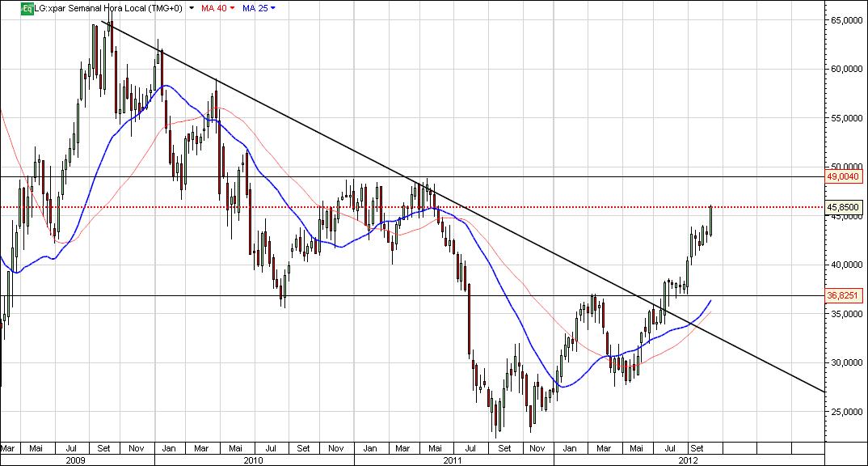Image resolution: width=868 pixels, height=466 pixels.
Task: Select the 2012 year label on time axis
Action: tap(689, 460)
